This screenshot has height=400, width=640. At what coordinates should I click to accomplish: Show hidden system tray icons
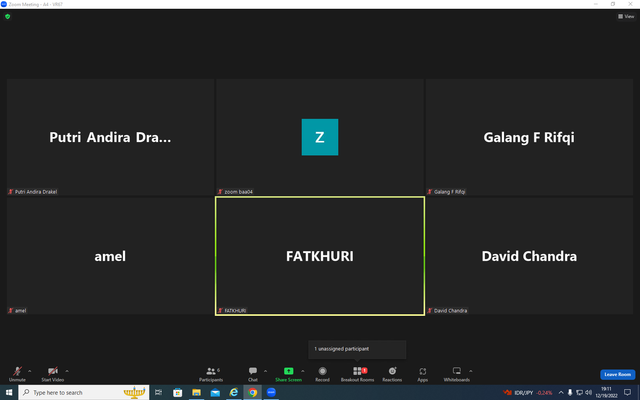561,393
